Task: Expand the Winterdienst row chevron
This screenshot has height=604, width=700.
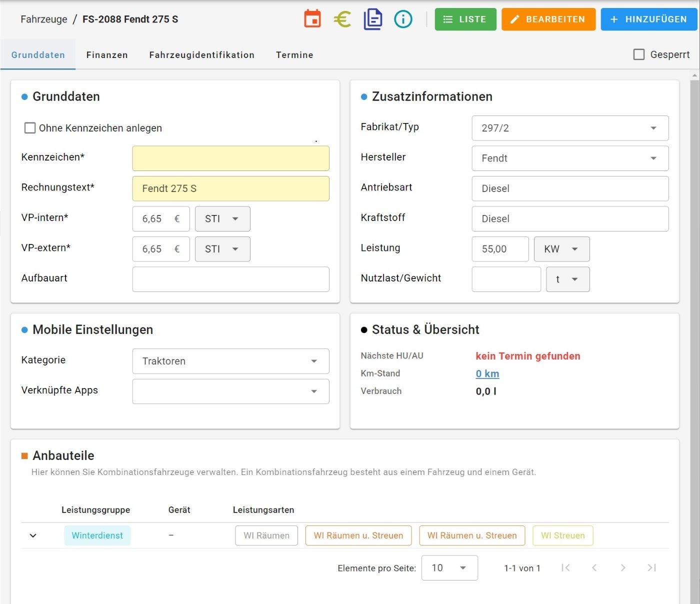Action: point(33,535)
